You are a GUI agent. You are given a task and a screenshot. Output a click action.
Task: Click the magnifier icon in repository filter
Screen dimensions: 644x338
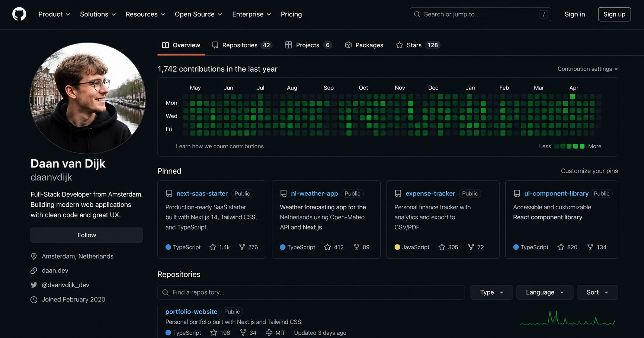click(x=166, y=292)
